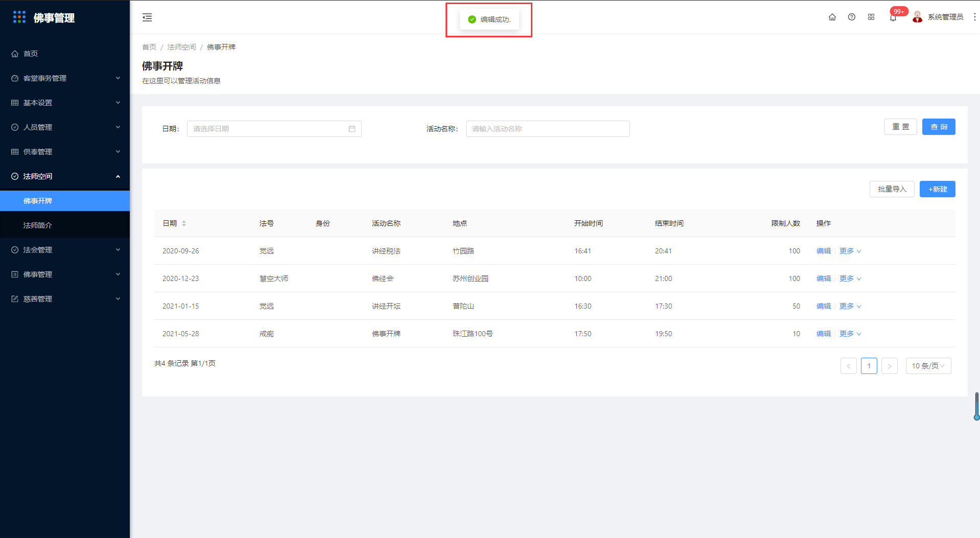Click the 重置 button
Viewport: 980px width, 538px height.
click(x=900, y=127)
